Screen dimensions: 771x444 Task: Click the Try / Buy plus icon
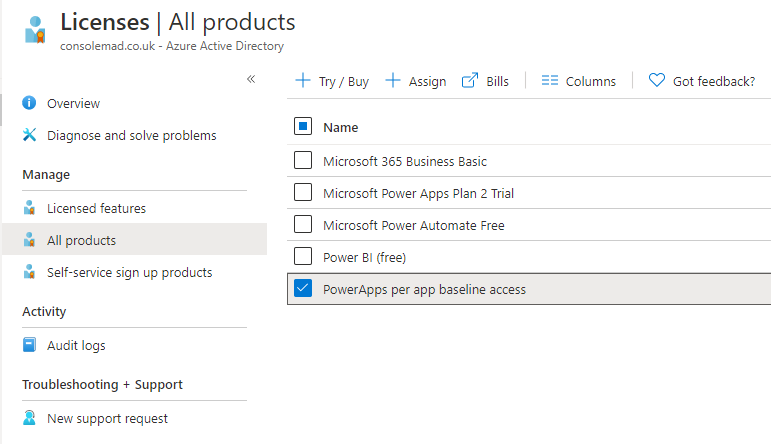coord(303,80)
